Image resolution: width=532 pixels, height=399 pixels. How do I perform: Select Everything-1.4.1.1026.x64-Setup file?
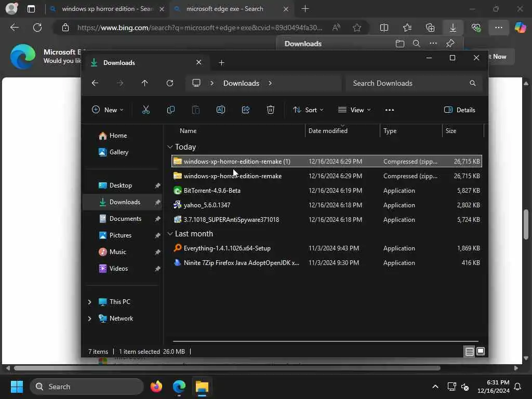[326, 248]
